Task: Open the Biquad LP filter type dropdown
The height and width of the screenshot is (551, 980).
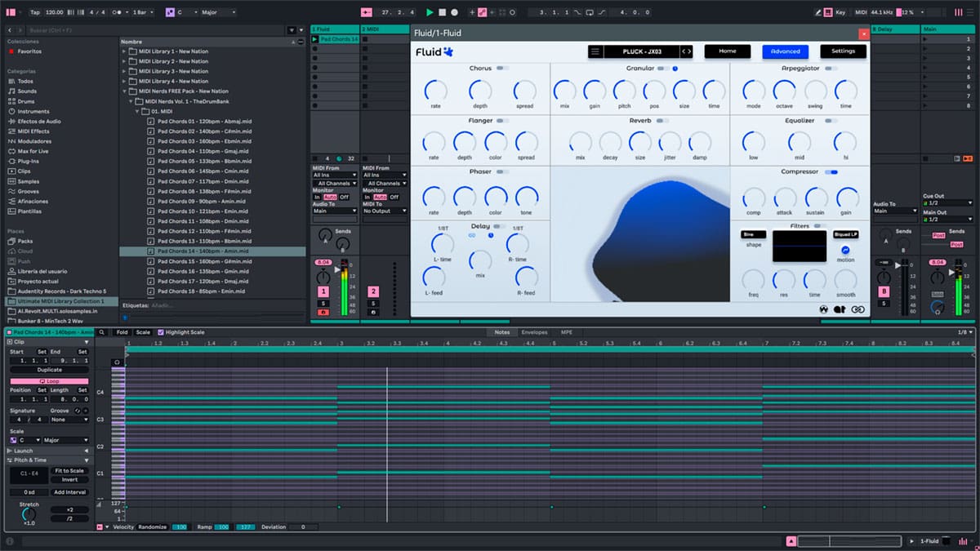Action: [x=845, y=234]
